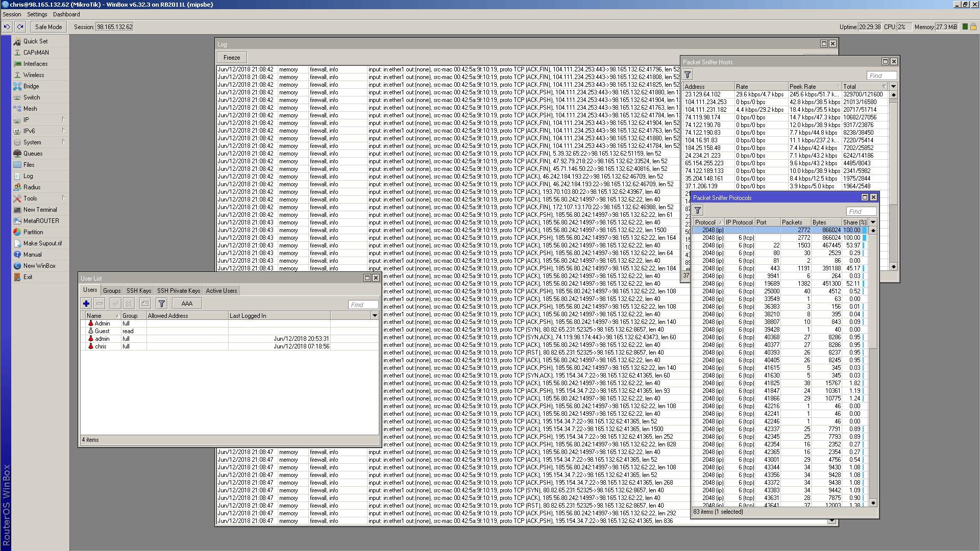Open CAPsMAN menu
This screenshot has height=551, width=980.
[36, 53]
